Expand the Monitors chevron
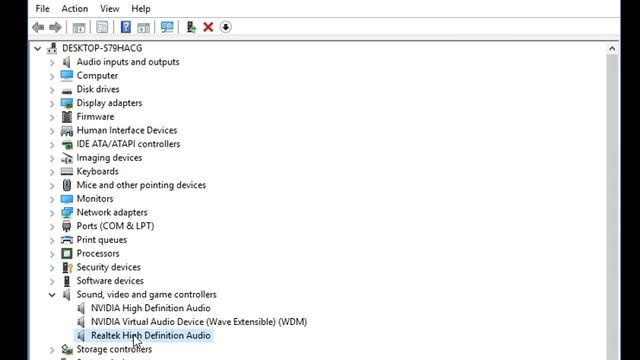Viewport: 640px width, 360px height. [x=52, y=199]
